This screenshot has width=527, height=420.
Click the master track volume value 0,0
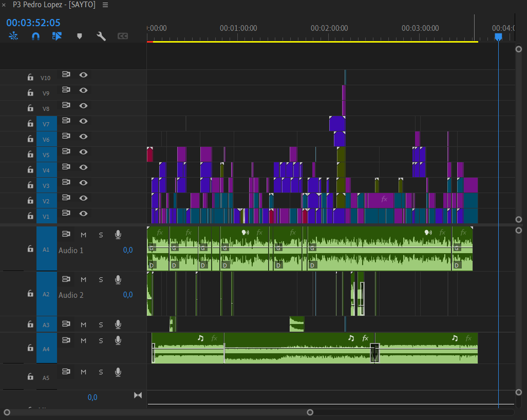(92, 397)
